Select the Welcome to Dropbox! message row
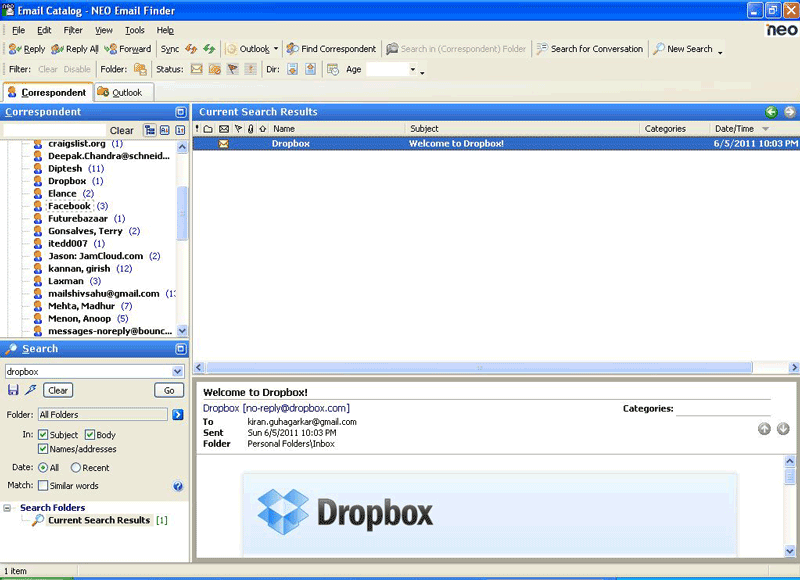800x580 pixels. [496, 144]
